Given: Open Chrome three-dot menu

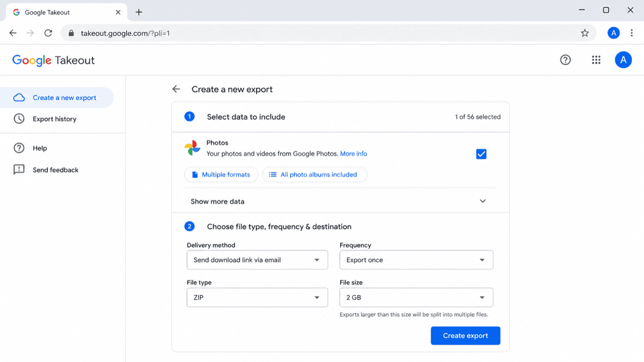Looking at the screenshot, I should pyautogui.click(x=632, y=33).
